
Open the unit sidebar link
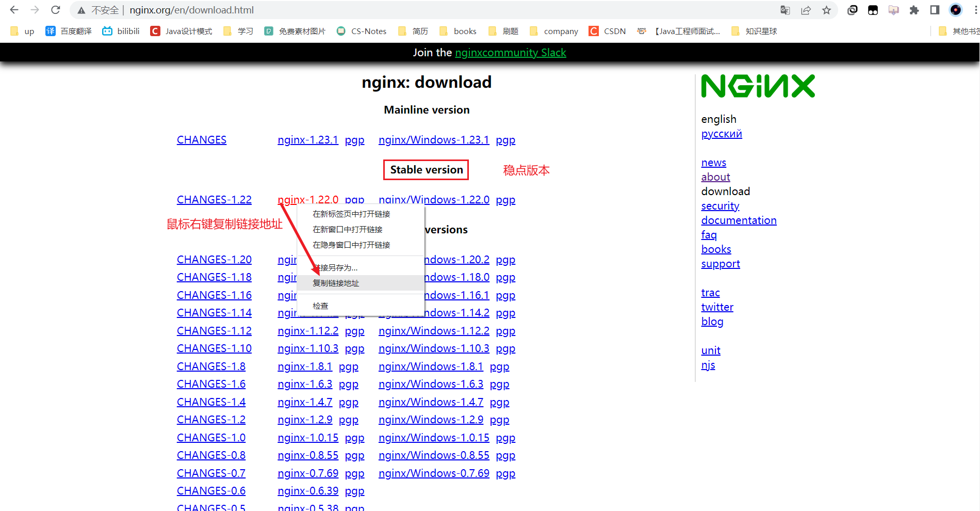[x=711, y=350]
